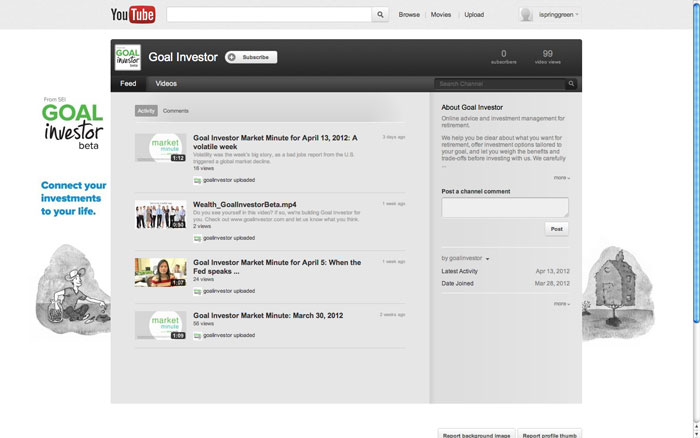This screenshot has width=700, height=438.
Task: Focus the YouTube search input field
Action: 269,15
